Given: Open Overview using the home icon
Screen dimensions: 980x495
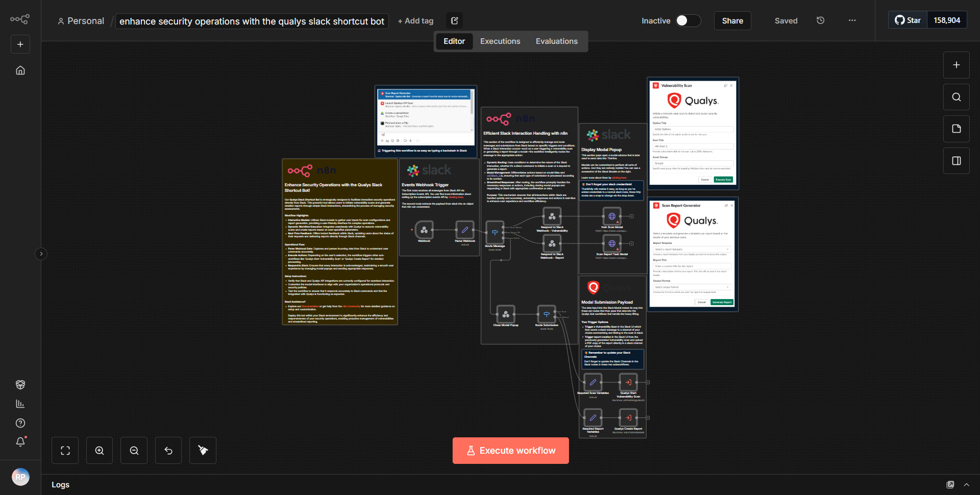Looking at the screenshot, I should tap(20, 70).
